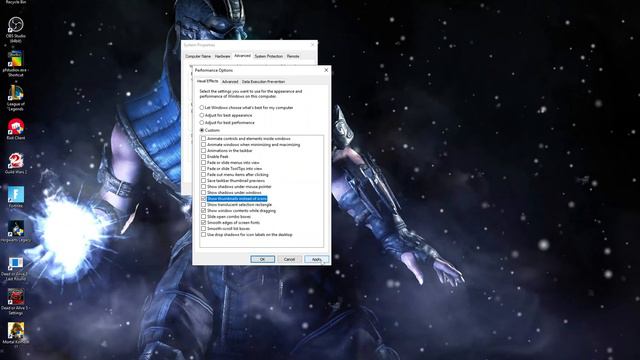
Task: Select Advanced tab in System Properties window
Action: click(242, 56)
